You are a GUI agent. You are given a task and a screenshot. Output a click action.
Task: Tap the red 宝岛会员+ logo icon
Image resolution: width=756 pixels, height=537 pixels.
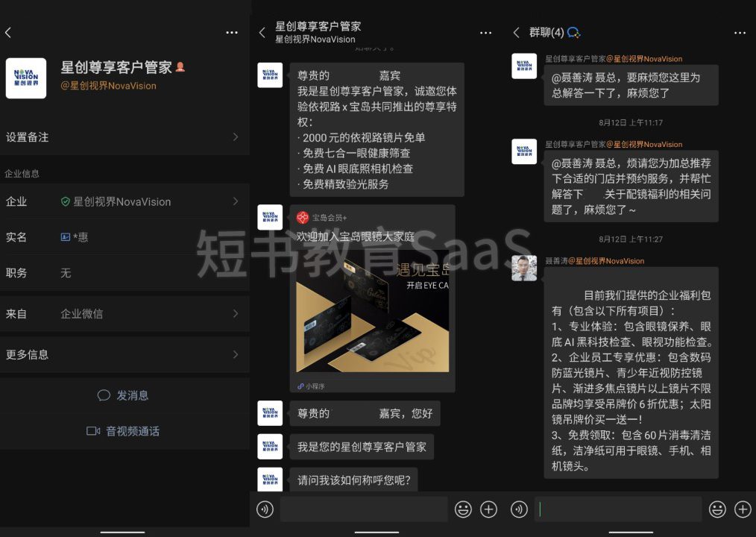(x=302, y=218)
